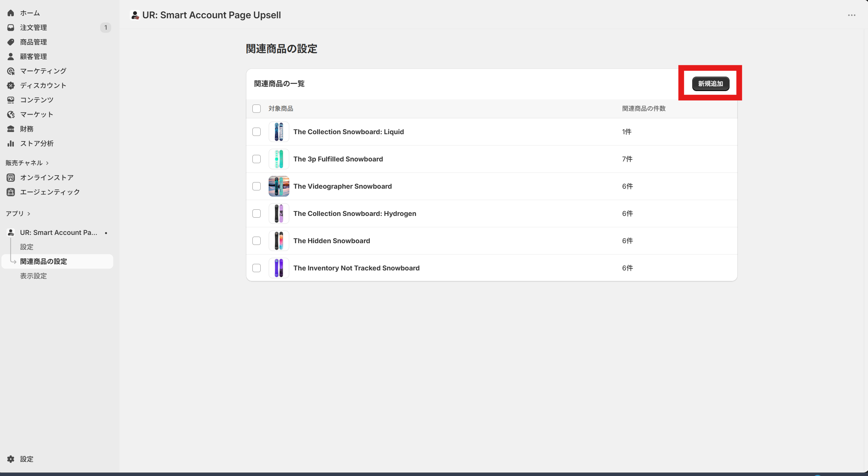
Task: Open The Videographer Snowboard product row
Action: pyautogui.click(x=492, y=186)
